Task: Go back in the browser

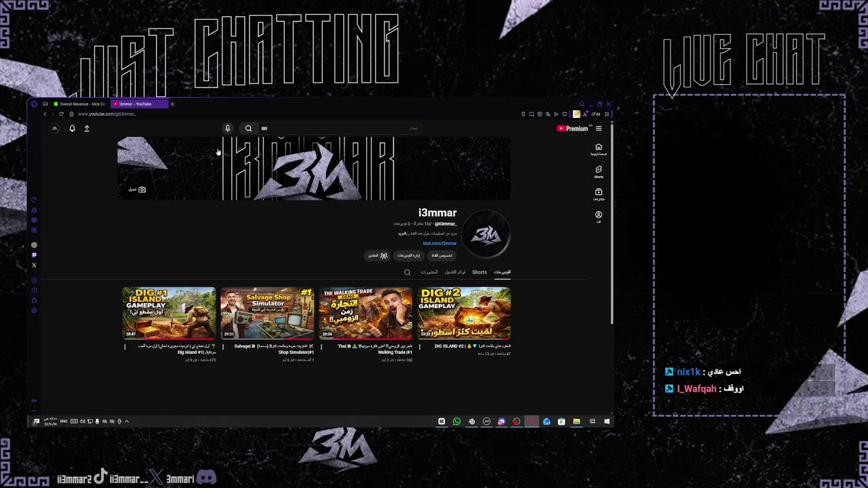Action: tap(45, 114)
